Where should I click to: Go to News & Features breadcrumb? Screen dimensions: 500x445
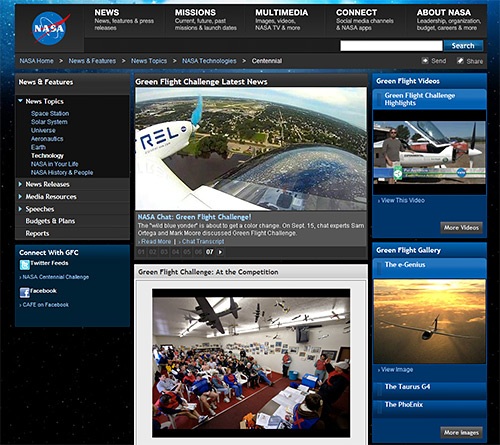click(92, 61)
